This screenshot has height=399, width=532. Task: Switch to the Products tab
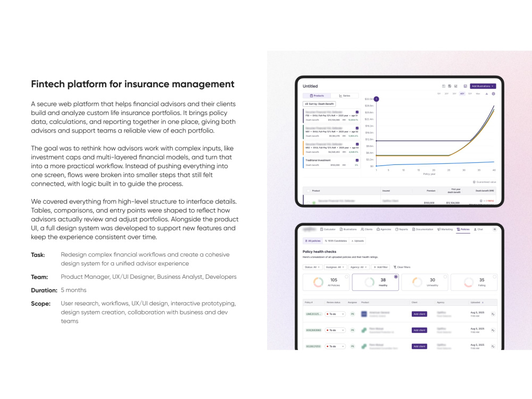coord(317,96)
